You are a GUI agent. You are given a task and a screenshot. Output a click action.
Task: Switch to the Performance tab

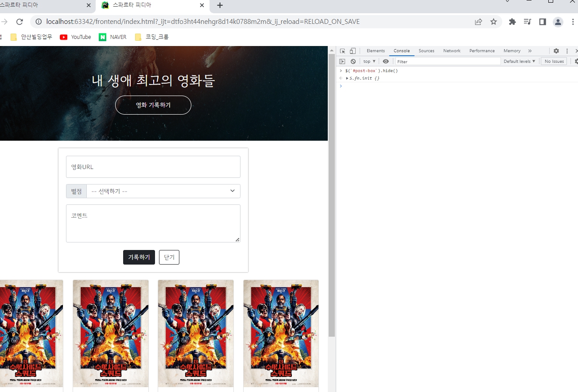(x=482, y=51)
